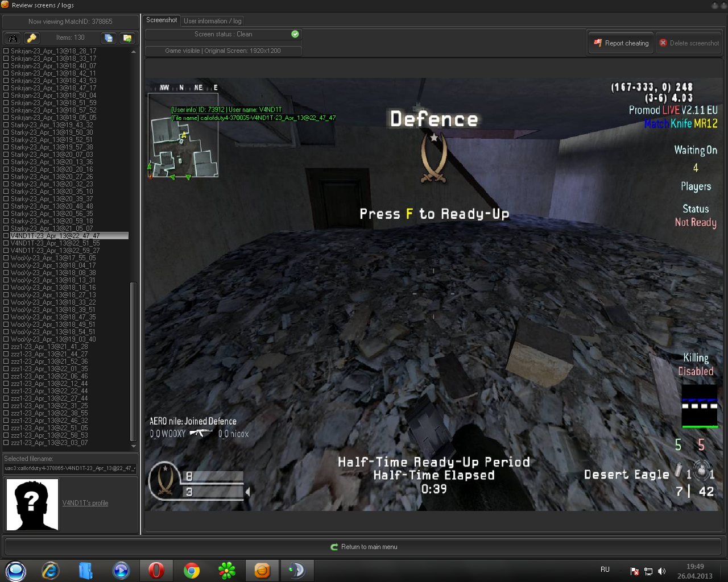This screenshot has width=728, height=582.
Task: Open the Windows Start orb
Action: pos(15,571)
